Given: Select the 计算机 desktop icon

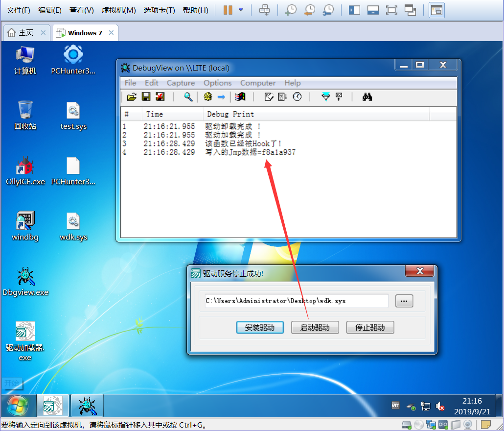Looking at the screenshot, I should point(25,60).
